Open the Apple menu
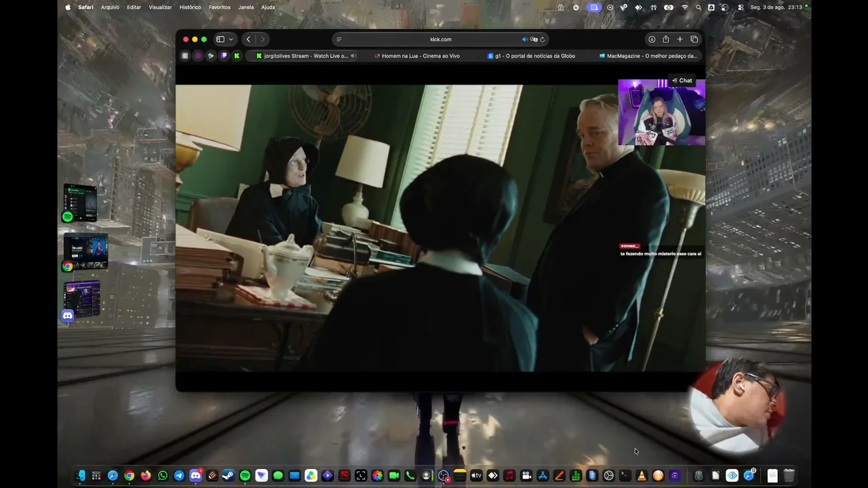 (x=68, y=7)
